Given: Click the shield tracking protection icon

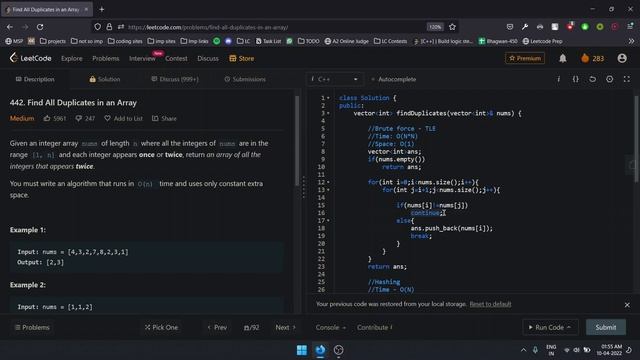Looking at the screenshot, I should pyautogui.click(x=97, y=27).
